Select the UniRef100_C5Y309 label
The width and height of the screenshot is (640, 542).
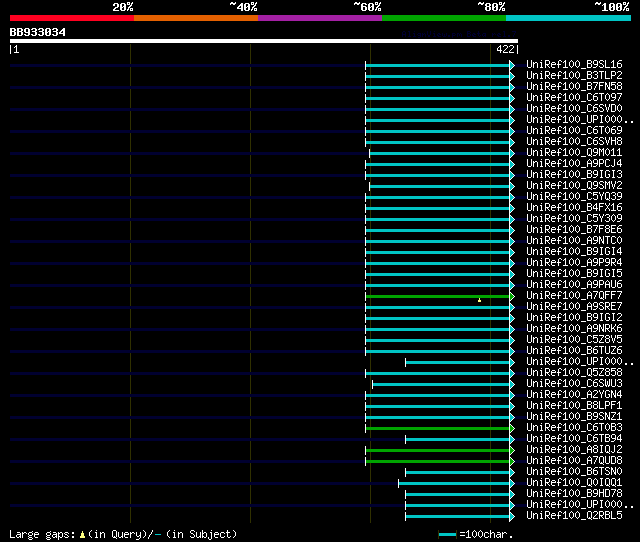click(x=574, y=218)
